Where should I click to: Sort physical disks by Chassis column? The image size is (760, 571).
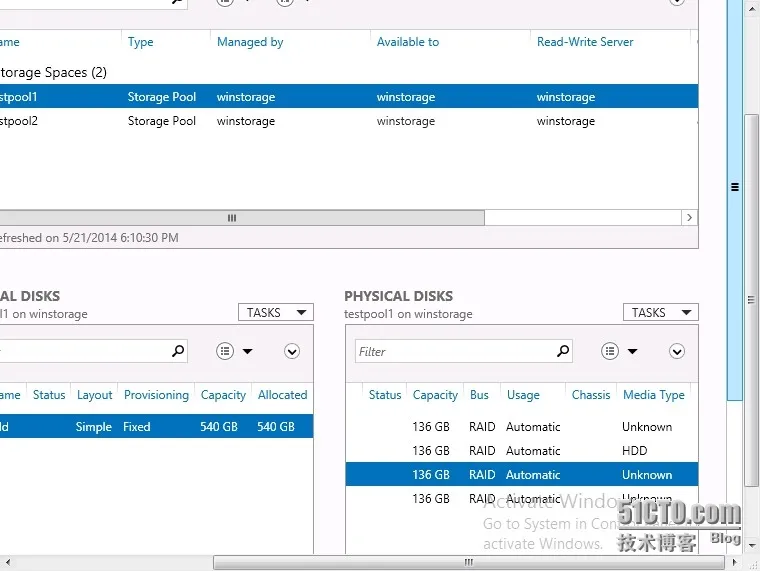[591, 395]
